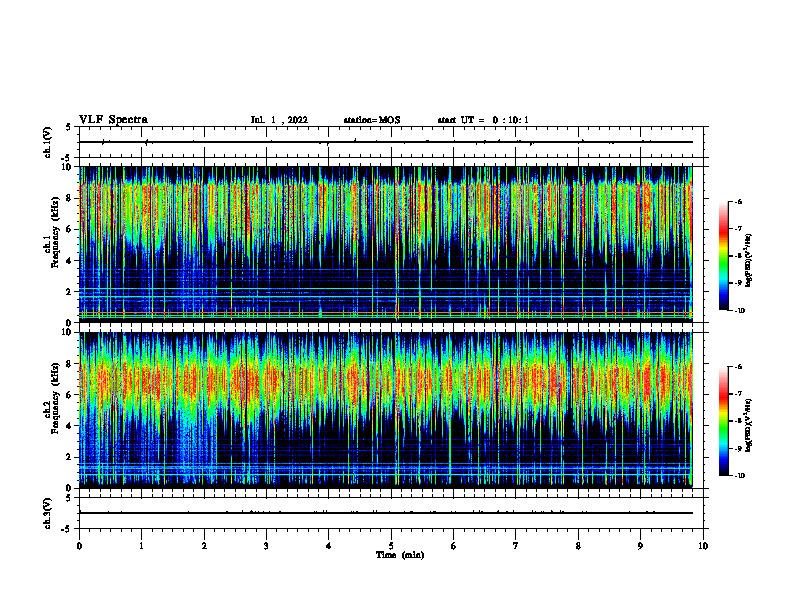The image size is (792, 612).
Task: Click the time axis tick label "5"
Action: 391,546
